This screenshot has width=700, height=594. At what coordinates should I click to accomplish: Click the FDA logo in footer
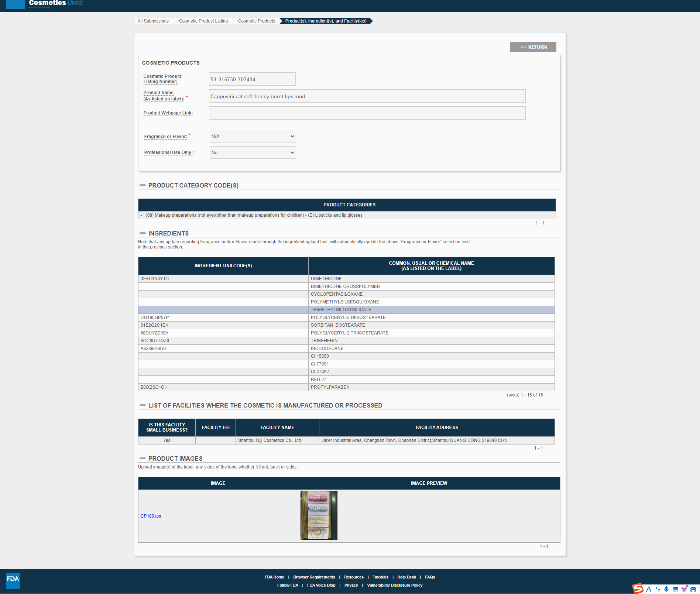point(13,580)
